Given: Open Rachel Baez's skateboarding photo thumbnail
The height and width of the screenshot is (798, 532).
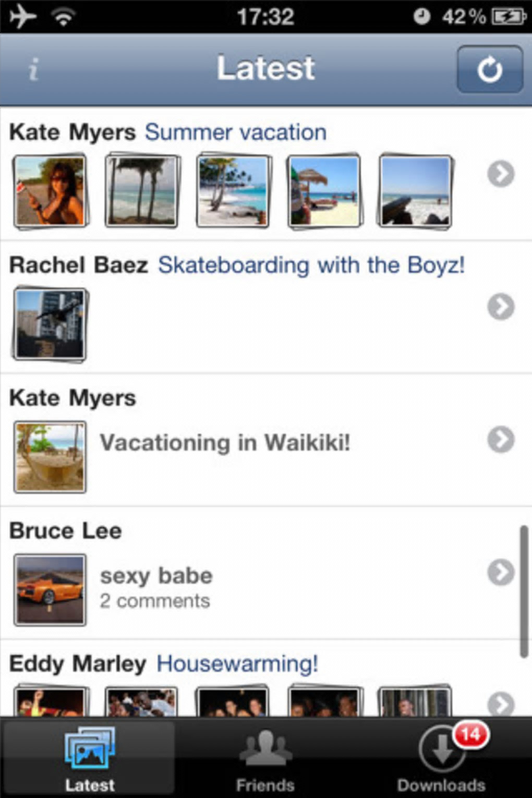Looking at the screenshot, I should [50, 324].
